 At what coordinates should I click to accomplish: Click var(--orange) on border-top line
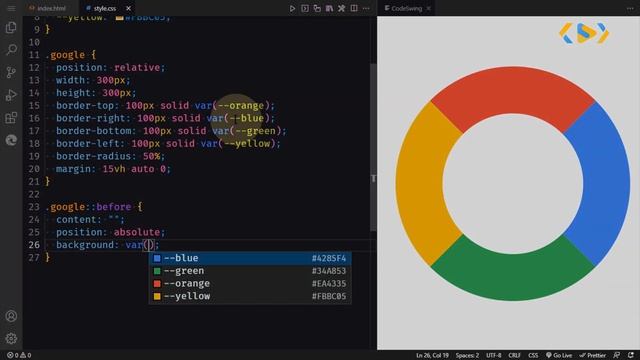point(232,105)
